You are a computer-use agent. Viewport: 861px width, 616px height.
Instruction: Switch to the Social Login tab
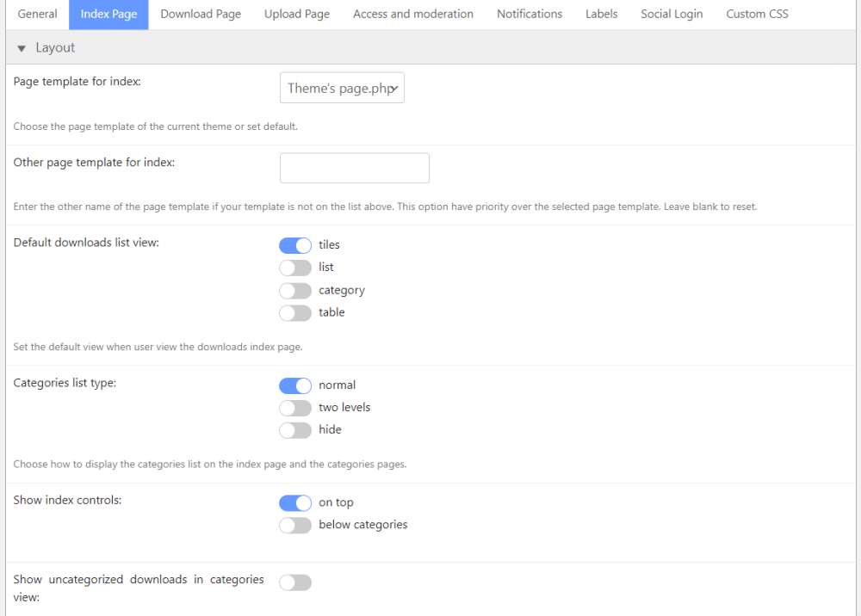(x=672, y=15)
